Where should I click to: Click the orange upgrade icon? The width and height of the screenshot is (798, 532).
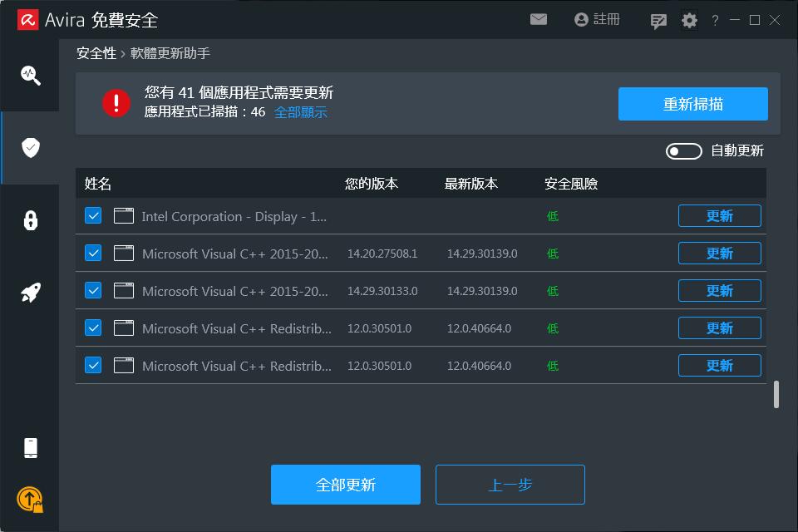[x=30, y=500]
